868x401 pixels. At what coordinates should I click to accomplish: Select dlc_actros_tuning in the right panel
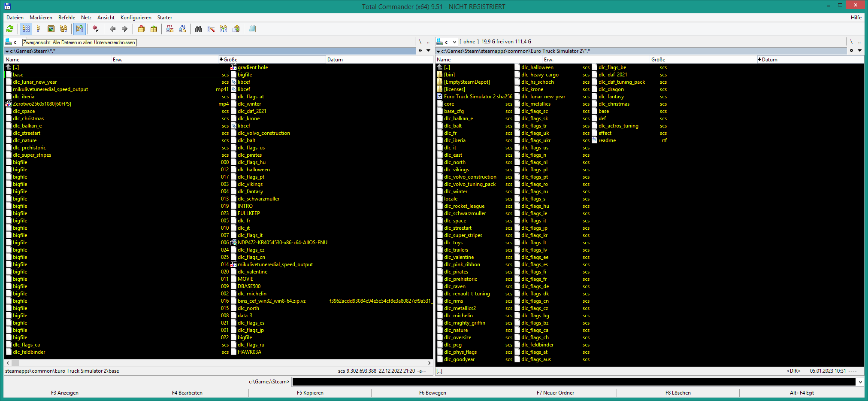point(629,126)
